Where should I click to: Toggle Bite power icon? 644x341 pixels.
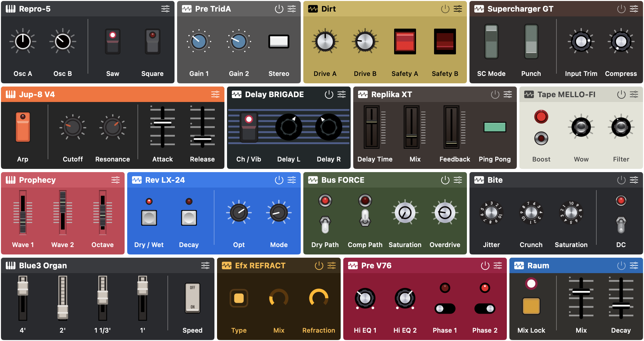tap(621, 180)
